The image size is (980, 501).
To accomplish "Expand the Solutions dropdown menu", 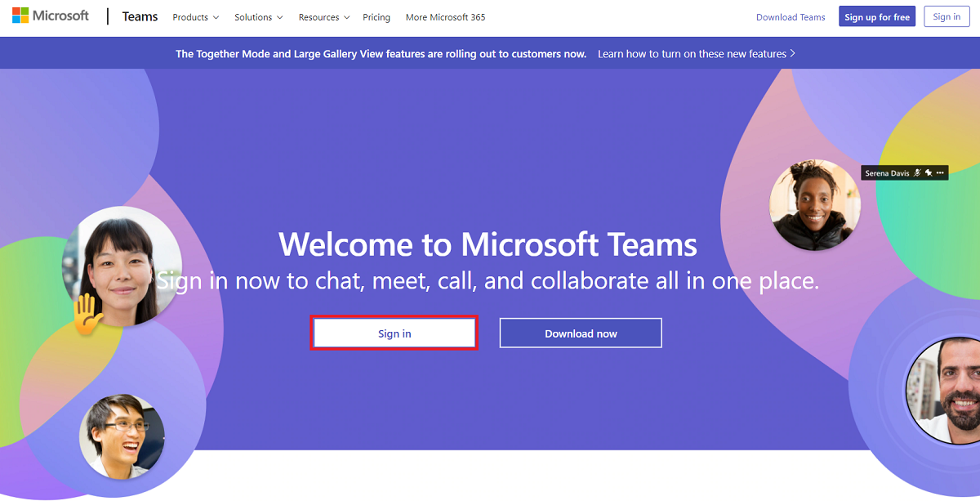I will [259, 17].
